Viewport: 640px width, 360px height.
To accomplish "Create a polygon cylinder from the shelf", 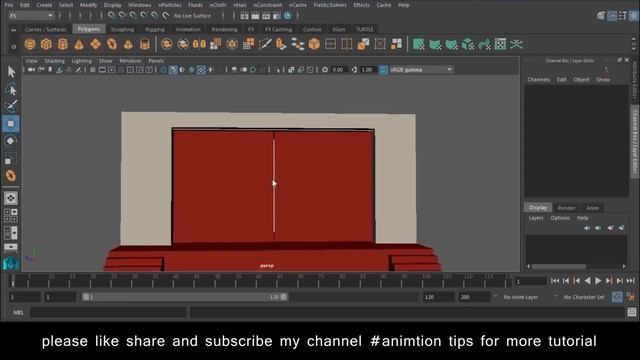I will click(62, 44).
